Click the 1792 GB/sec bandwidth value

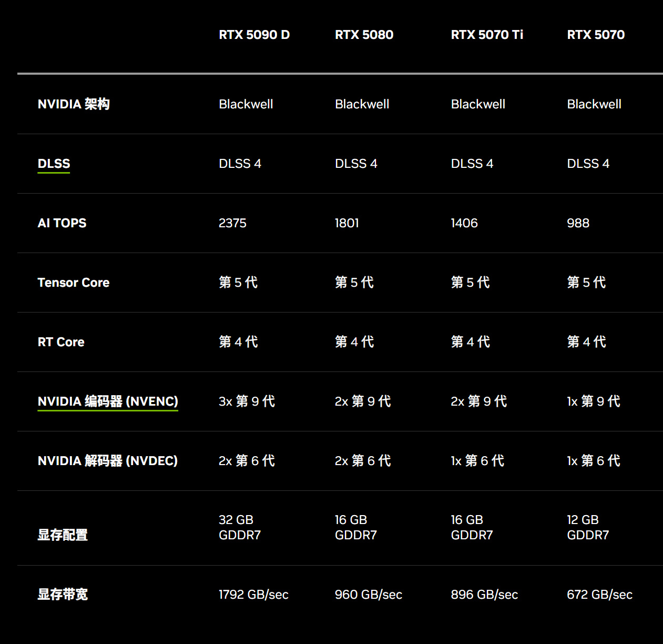click(x=253, y=595)
